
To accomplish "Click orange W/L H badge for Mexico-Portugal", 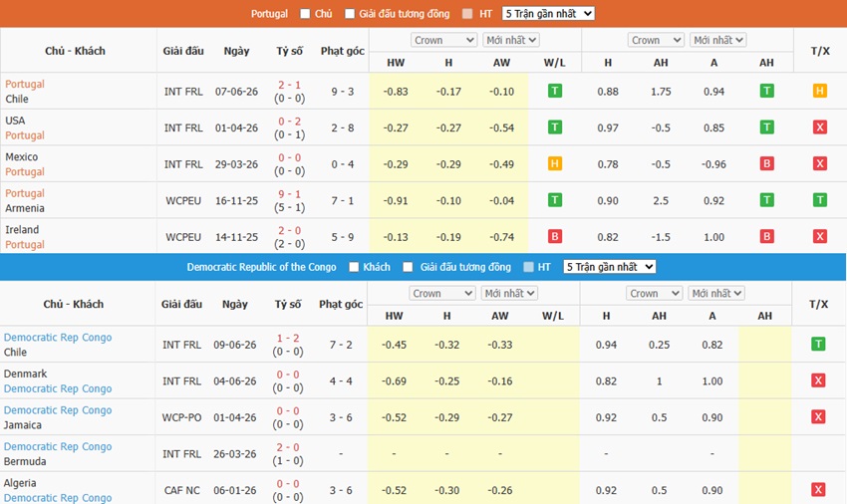I will click(555, 163).
